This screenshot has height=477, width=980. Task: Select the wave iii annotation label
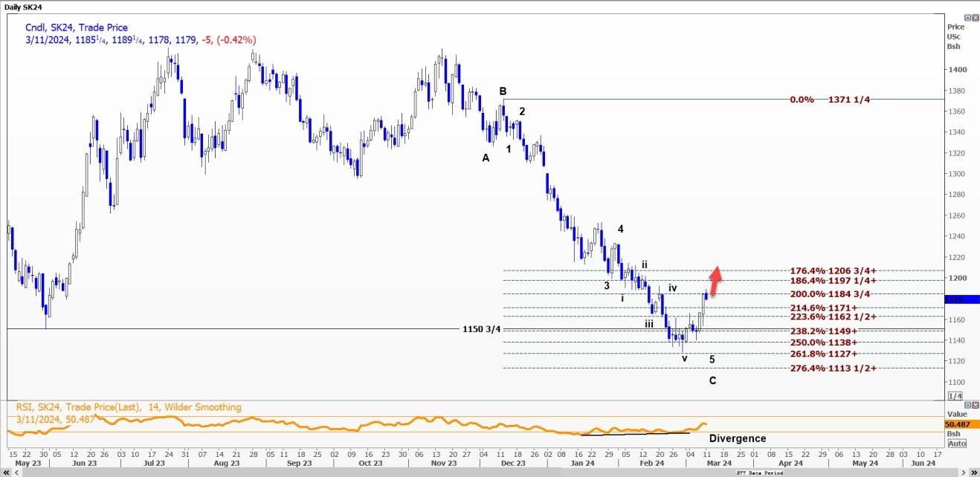point(649,324)
